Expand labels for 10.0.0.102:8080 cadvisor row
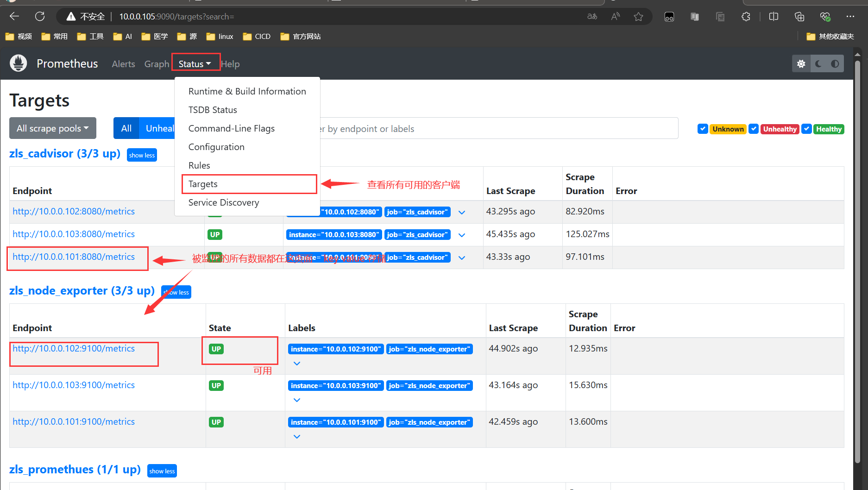This screenshot has width=868, height=490. pyautogui.click(x=462, y=212)
